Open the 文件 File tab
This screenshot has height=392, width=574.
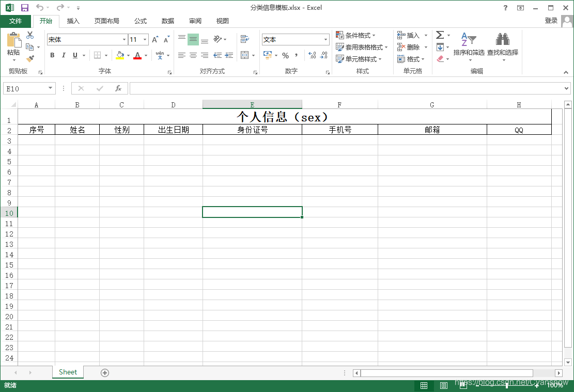pos(15,21)
